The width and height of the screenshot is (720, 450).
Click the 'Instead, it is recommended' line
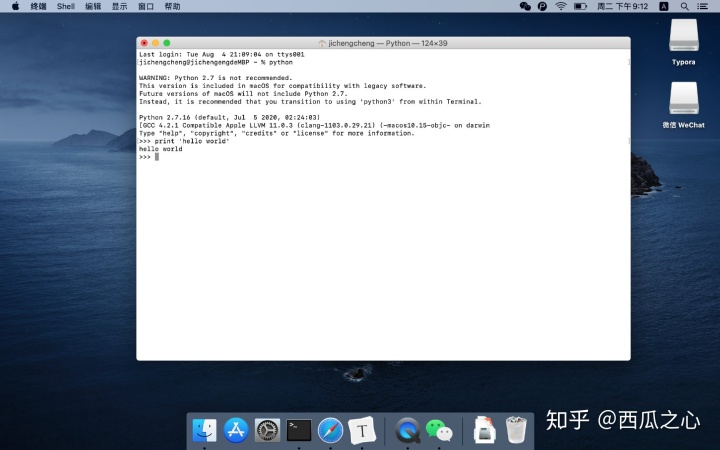click(310, 101)
